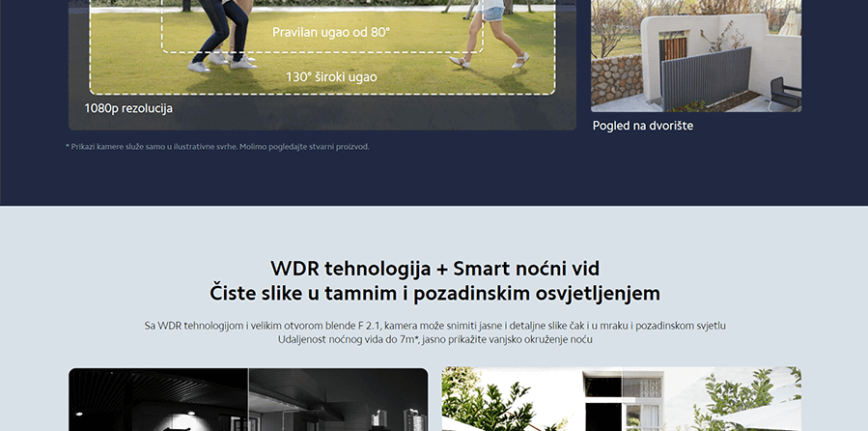Viewport: 868px width, 431px height.
Task: Click the "WDR tehnologija + Smart noćni vid" heading
Action: pyautogui.click(x=434, y=267)
